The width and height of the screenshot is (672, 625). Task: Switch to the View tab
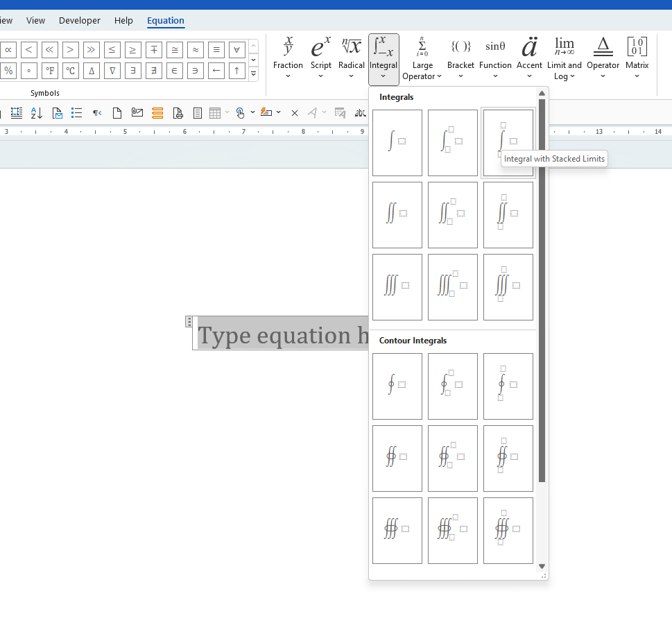click(35, 20)
